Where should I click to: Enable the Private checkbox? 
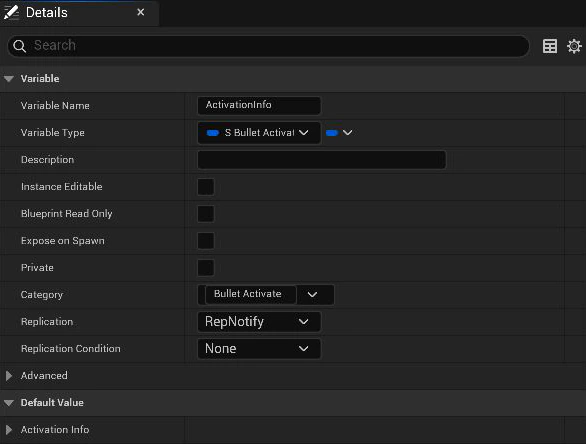click(206, 268)
